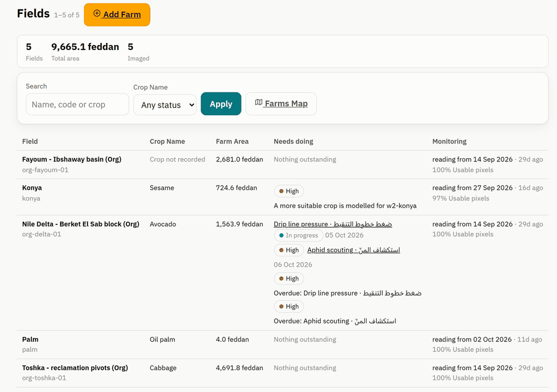Open the Aphid scouting task link
This screenshot has height=392, width=557.
tap(354, 250)
